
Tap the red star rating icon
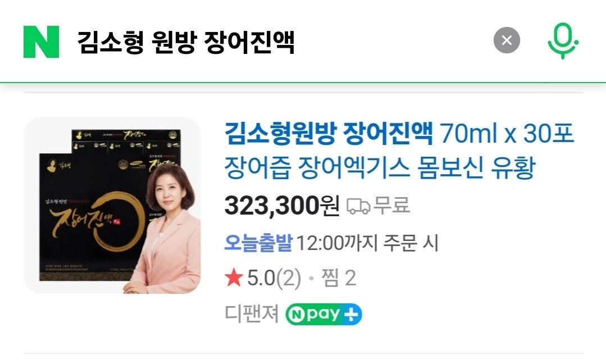pyautogui.click(x=234, y=278)
